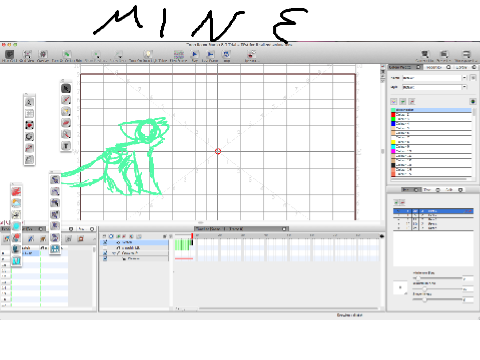Click the Maximum Size slider in Pen panel
The height and width of the screenshot is (360, 480).
click(x=438, y=278)
